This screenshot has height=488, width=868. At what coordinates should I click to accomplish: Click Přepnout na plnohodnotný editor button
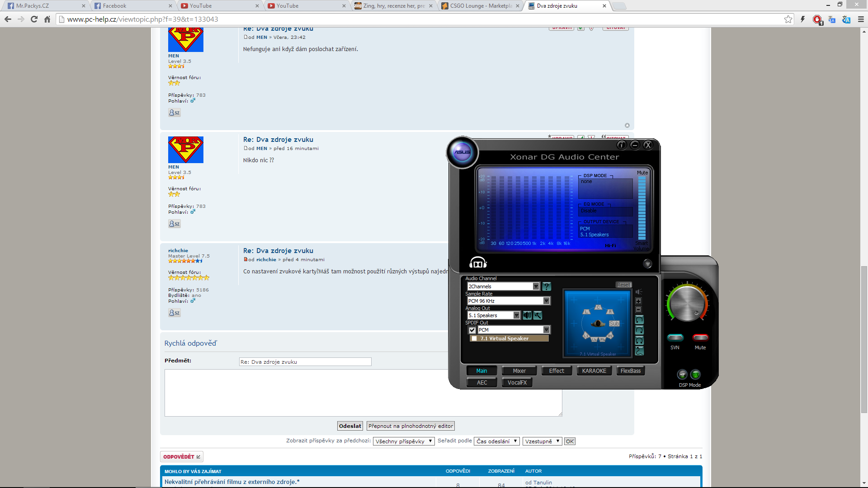(410, 426)
